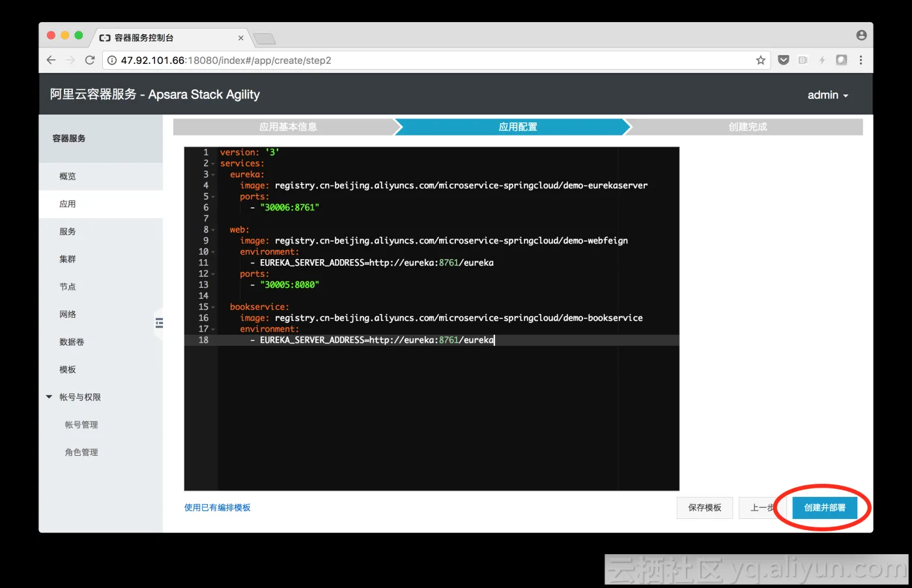
Task: Click the 创建完成 wizard step
Action: tap(747, 127)
